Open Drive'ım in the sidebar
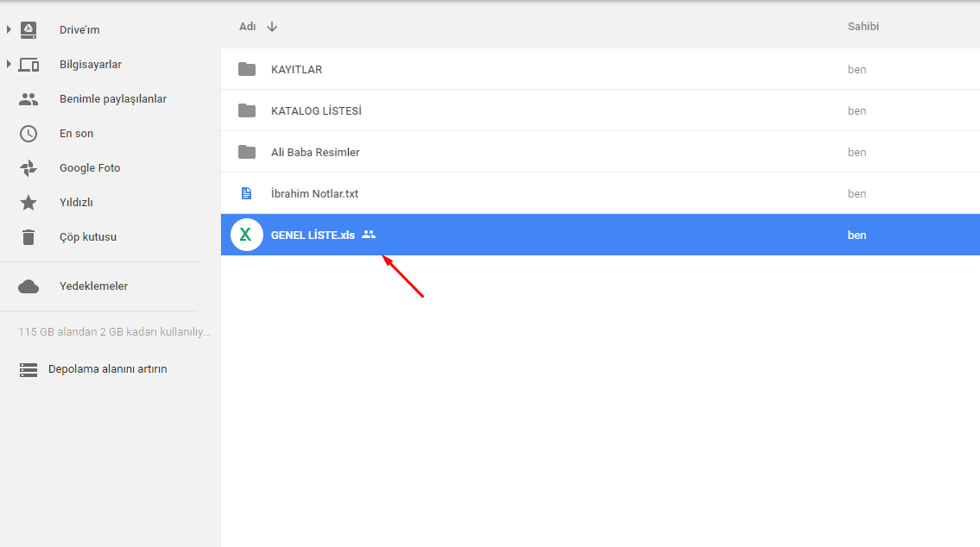980x547 pixels. pos(79,30)
